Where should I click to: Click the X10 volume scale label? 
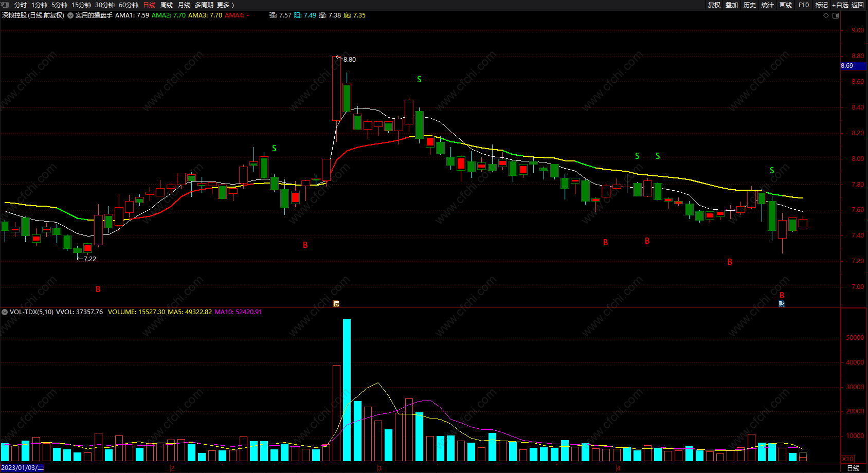[x=847, y=459]
